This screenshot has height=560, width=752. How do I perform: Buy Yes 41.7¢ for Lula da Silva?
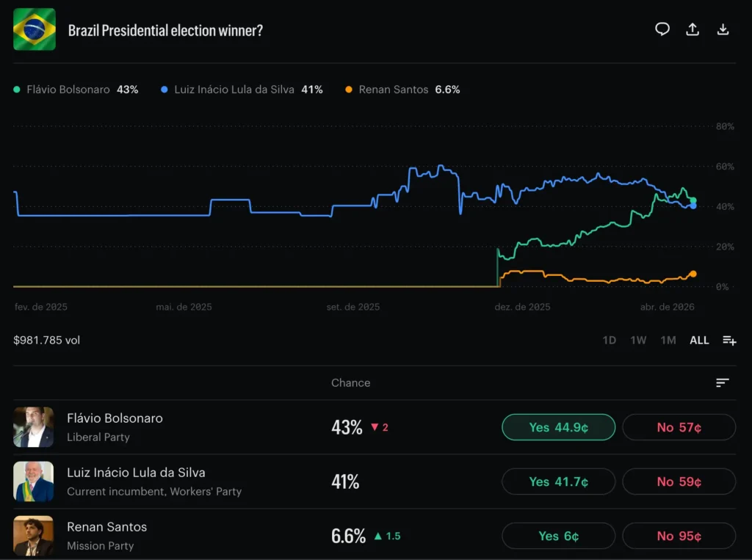(x=558, y=481)
